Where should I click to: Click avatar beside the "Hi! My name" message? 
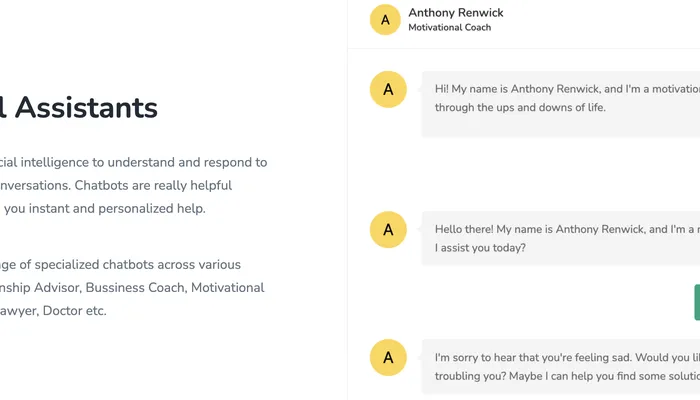[x=388, y=90]
